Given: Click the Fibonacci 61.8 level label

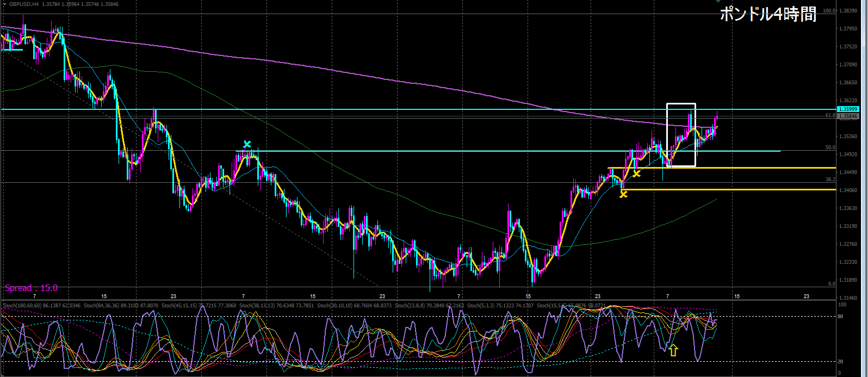Looking at the screenshot, I should click(830, 115).
